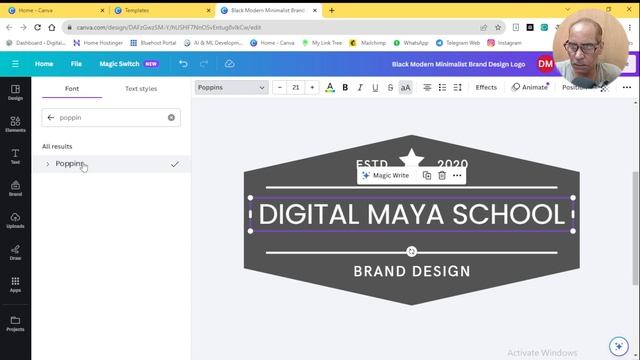Select the DIGITAL MAYA SCHOOL text
The image size is (640, 360).
pyautogui.click(x=411, y=214)
